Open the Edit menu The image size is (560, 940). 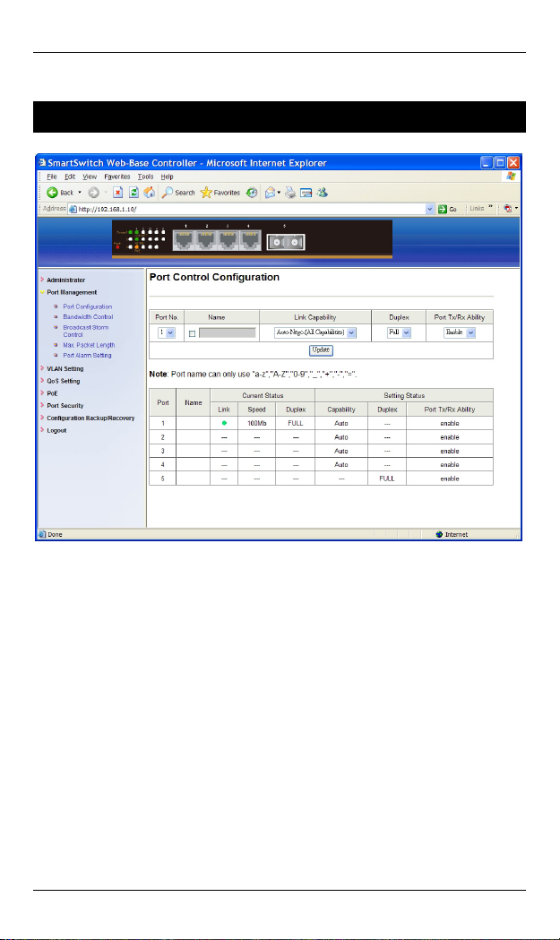(70, 177)
